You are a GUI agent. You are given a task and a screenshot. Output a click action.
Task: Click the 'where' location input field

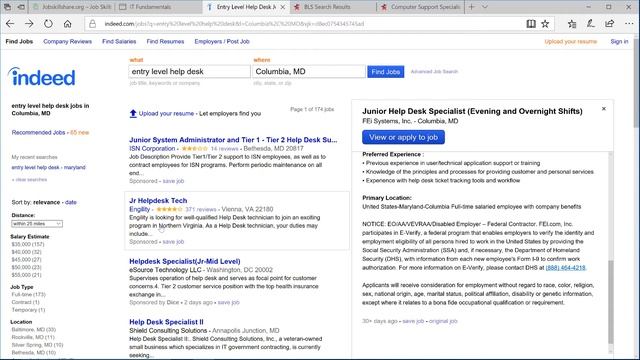point(309,71)
